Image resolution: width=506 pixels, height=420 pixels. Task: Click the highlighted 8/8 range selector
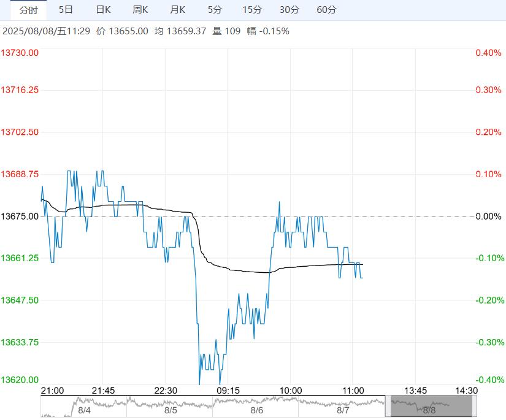click(430, 406)
